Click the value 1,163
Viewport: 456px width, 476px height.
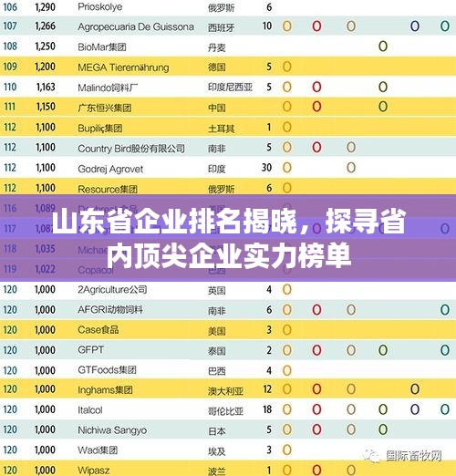[46, 87]
